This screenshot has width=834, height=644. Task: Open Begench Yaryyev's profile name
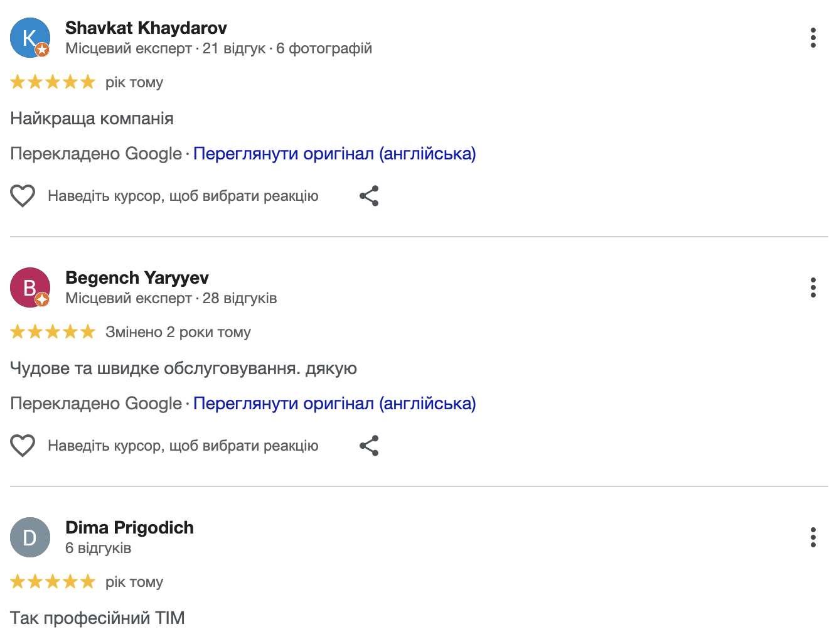[137, 277]
